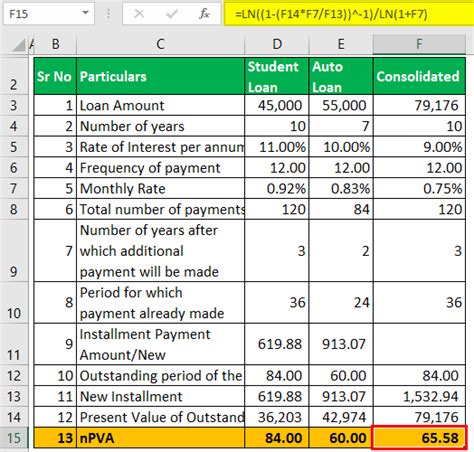Select the Loan Amount label cell
Viewport: 474px width, 452px height.
coord(160,105)
